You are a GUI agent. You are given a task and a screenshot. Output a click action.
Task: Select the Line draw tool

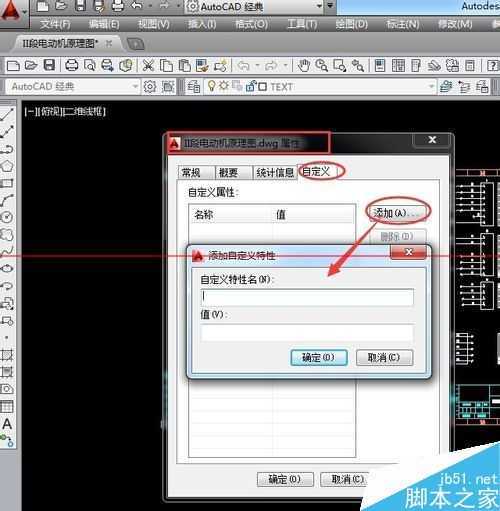tap(7, 115)
